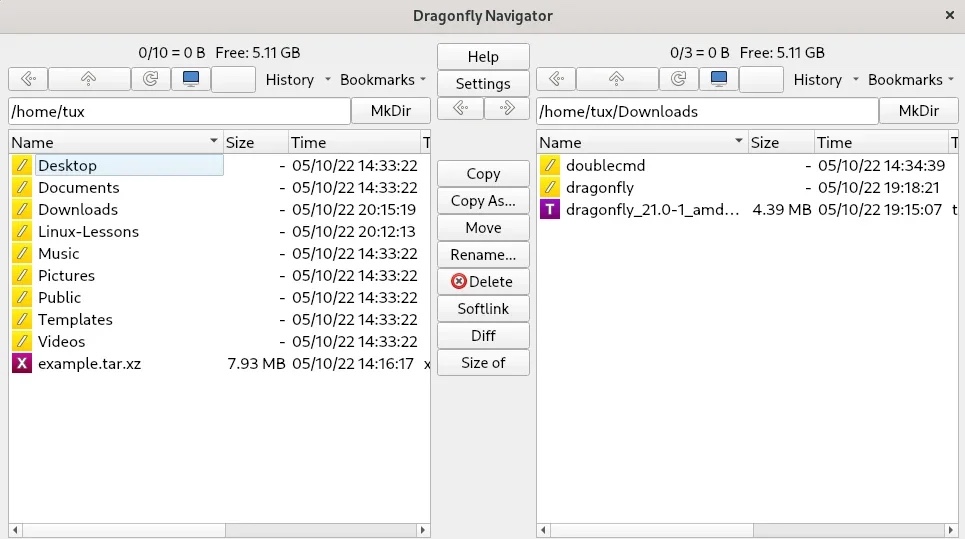Click the Rename... button

[483, 255]
